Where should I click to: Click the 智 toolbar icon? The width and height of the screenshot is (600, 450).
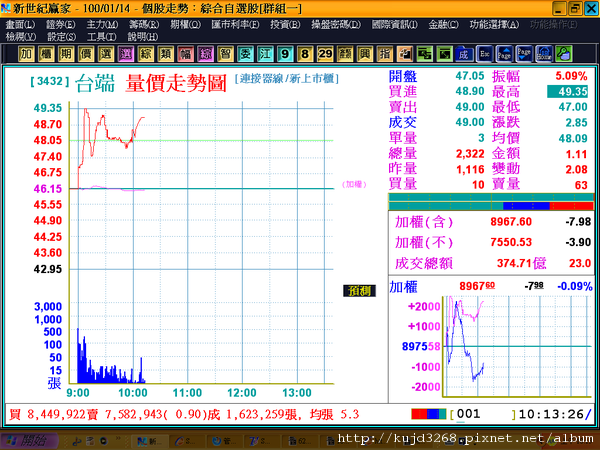point(225,54)
